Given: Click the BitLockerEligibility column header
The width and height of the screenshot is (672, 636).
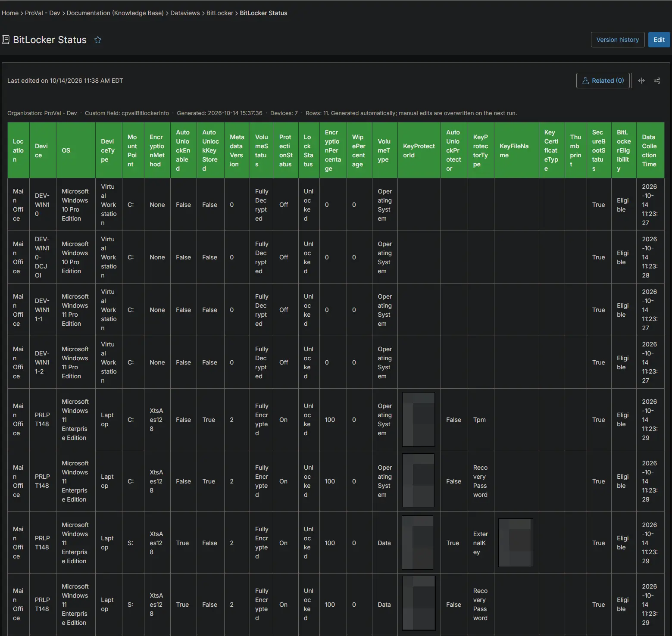Looking at the screenshot, I should click(x=624, y=150).
